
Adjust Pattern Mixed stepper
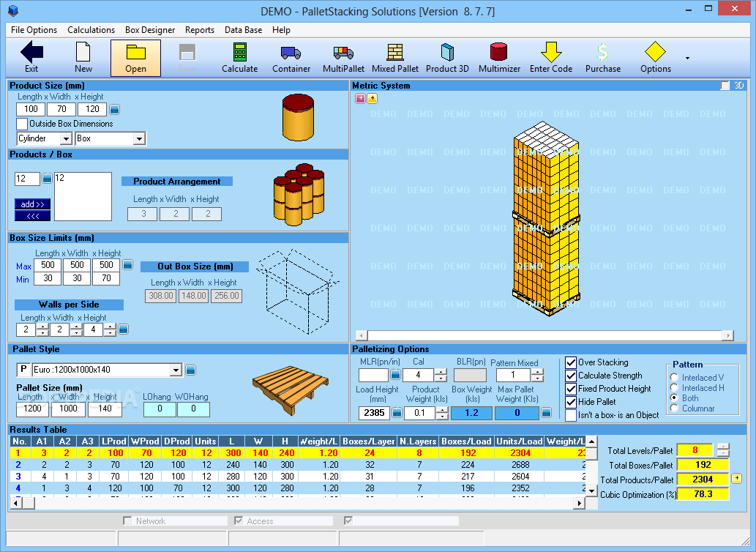[x=537, y=375]
